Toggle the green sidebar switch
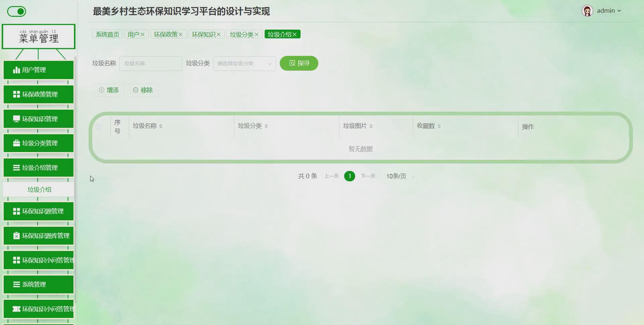Viewport: 644px width, 325px height. (x=16, y=11)
